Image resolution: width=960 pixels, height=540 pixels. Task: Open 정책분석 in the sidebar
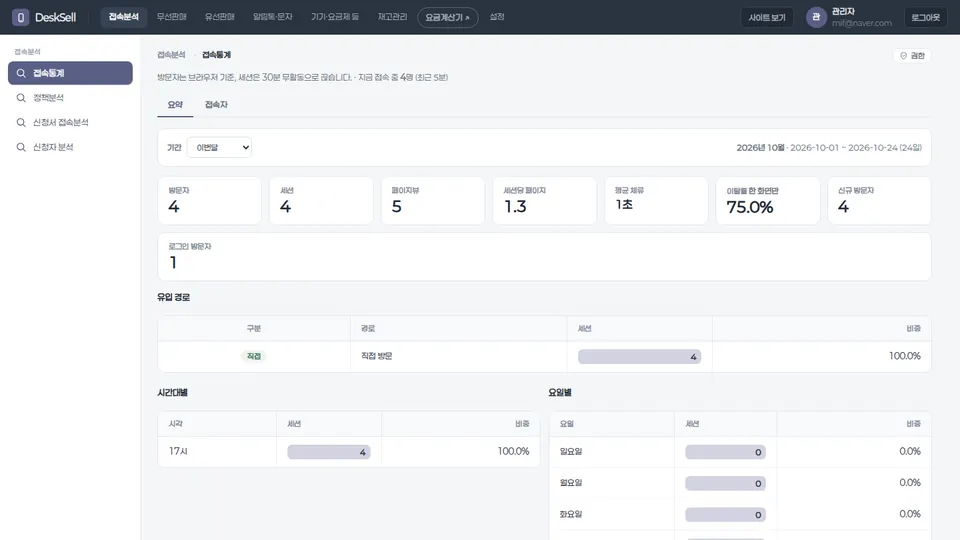pos(70,98)
